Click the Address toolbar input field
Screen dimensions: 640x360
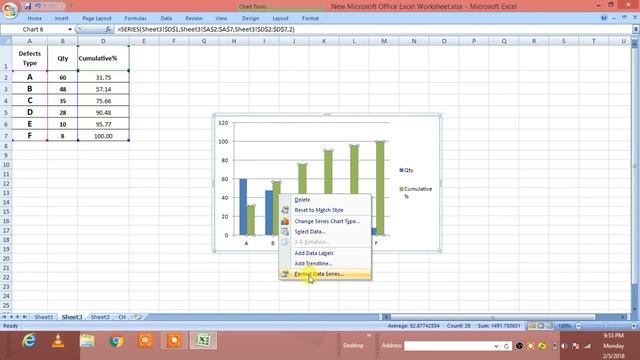pyautogui.click(x=448, y=346)
